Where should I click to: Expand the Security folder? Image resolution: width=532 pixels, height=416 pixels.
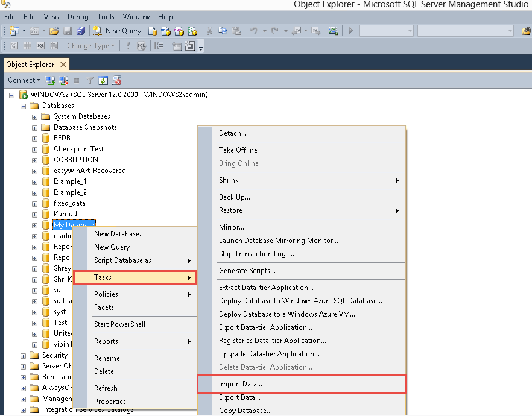[x=23, y=356]
